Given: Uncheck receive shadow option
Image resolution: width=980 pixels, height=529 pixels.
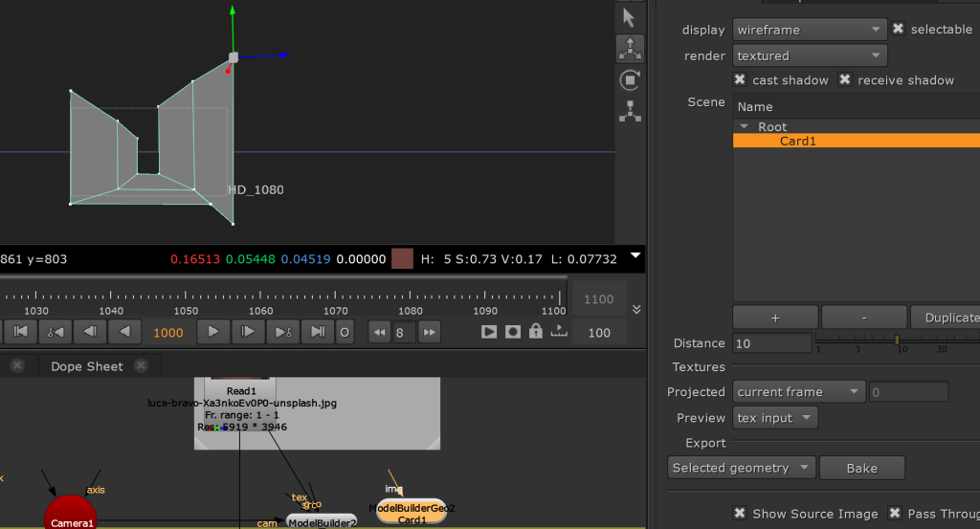Looking at the screenshot, I should click(845, 80).
